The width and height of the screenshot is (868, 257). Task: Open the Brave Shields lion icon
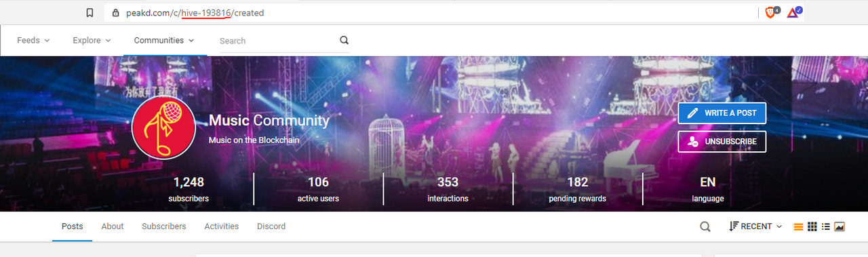(770, 12)
